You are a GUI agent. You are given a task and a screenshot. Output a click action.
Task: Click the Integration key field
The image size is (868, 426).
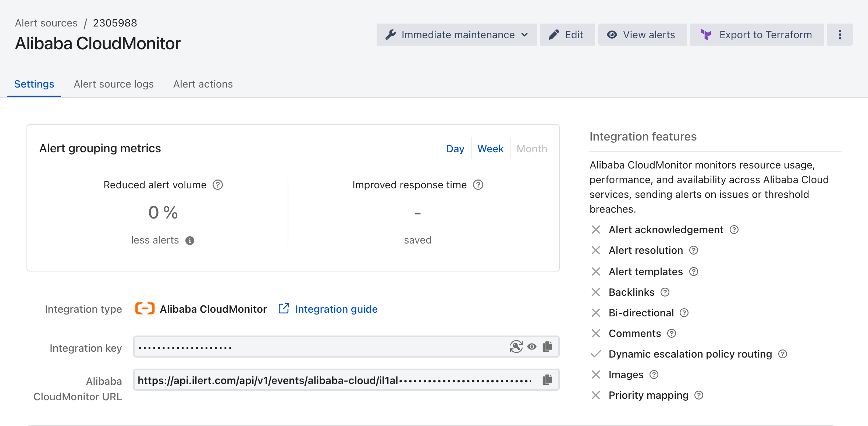coord(346,347)
